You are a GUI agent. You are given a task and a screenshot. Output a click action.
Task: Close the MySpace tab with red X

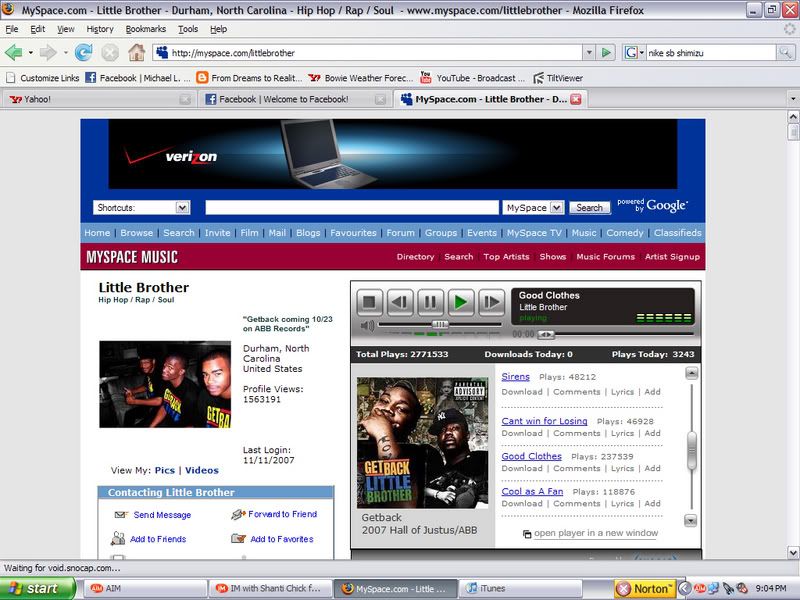pos(576,99)
